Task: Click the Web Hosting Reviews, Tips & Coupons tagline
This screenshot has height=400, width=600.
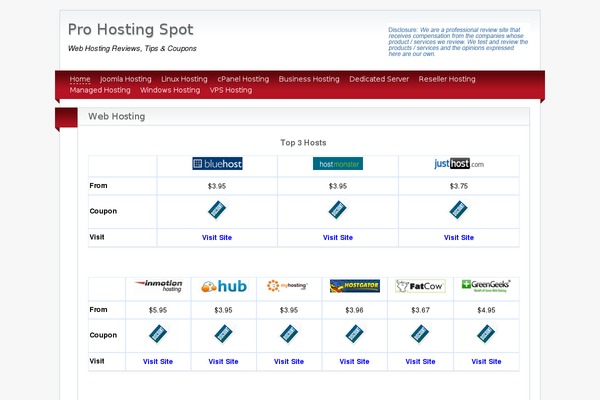Action: click(132, 49)
